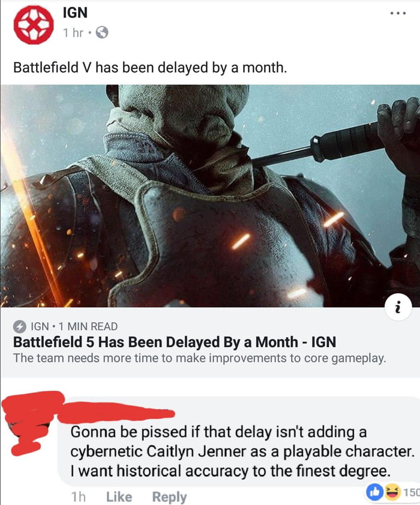The height and width of the screenshot is (505, 420).
Task: Open the Battlefield V article image
Action: tap(210, 196)
